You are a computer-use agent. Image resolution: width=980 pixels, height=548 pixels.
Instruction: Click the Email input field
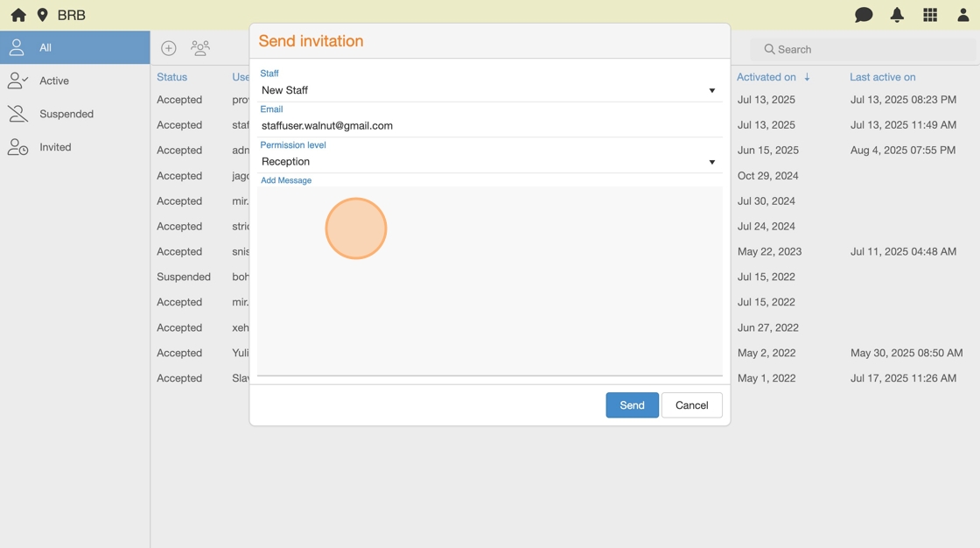(489, 126)
